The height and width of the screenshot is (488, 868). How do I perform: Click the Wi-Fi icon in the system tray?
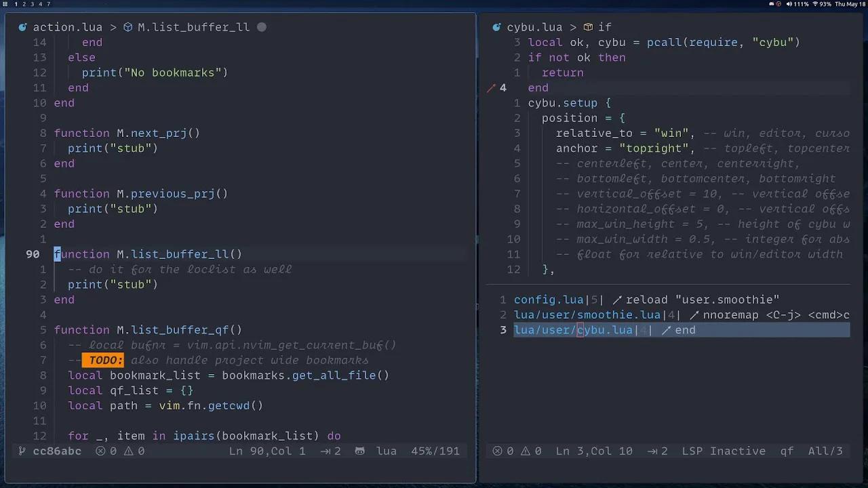coord(815,5)
